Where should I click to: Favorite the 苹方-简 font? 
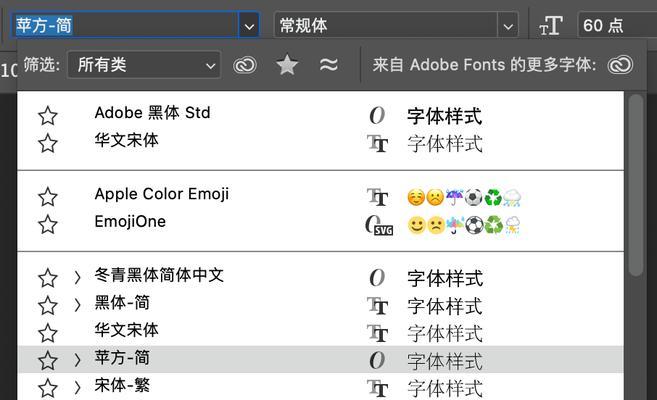tap(48, 361)
